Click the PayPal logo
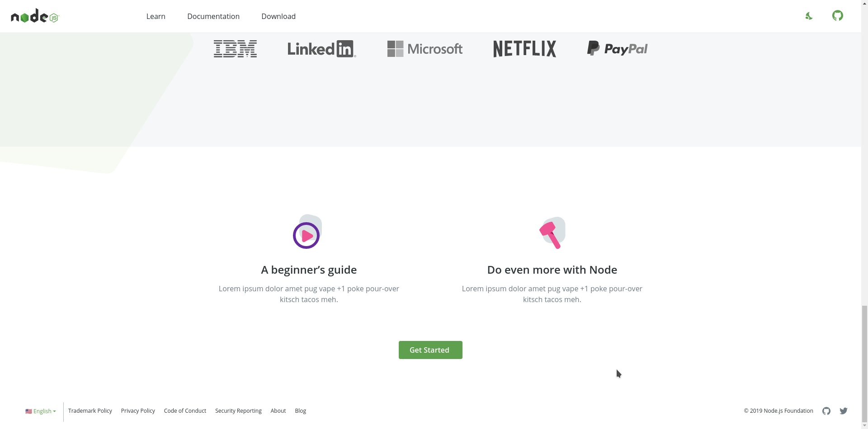The image size is (868, 429). 617,48
